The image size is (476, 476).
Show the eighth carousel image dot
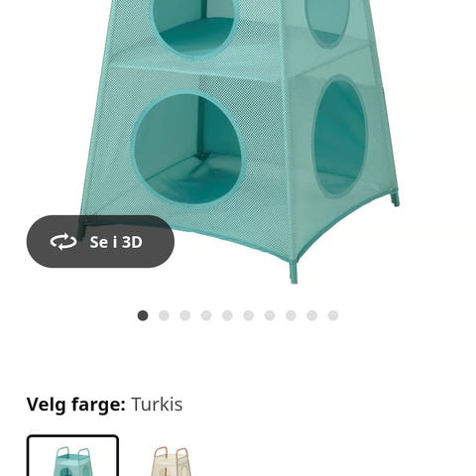coord(291,315)
